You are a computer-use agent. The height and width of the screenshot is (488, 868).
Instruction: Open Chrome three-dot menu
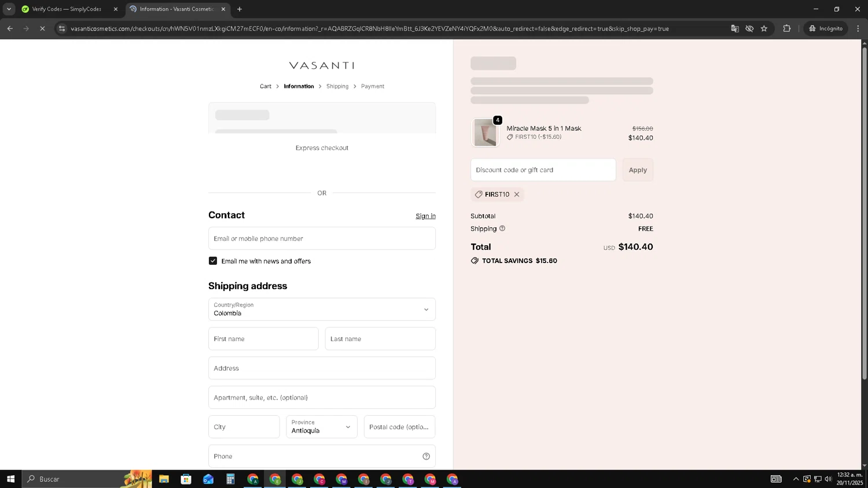coord(858,28)
